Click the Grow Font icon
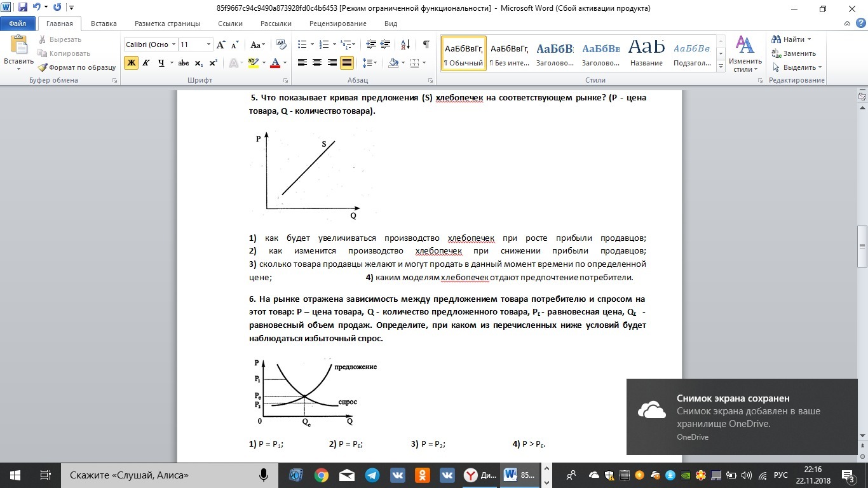The height and width of the screenshot is (488, 868). pos(221,44)
